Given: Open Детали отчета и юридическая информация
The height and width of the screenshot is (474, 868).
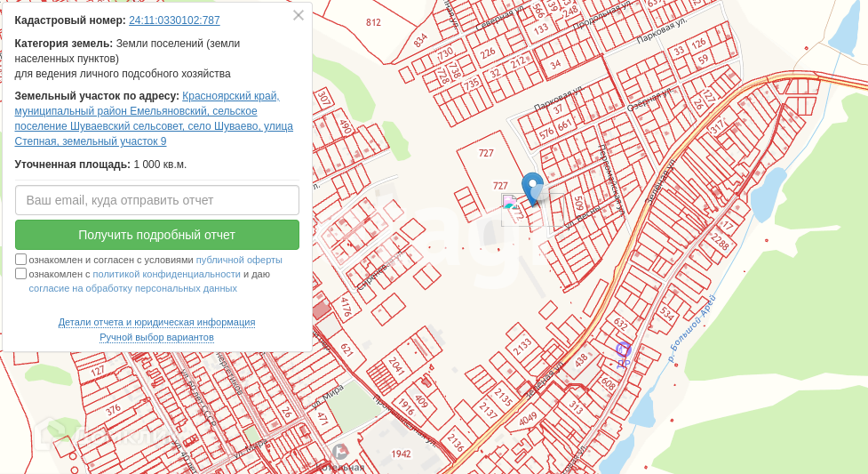Looking at the screenshot, I should click(156, 323).
